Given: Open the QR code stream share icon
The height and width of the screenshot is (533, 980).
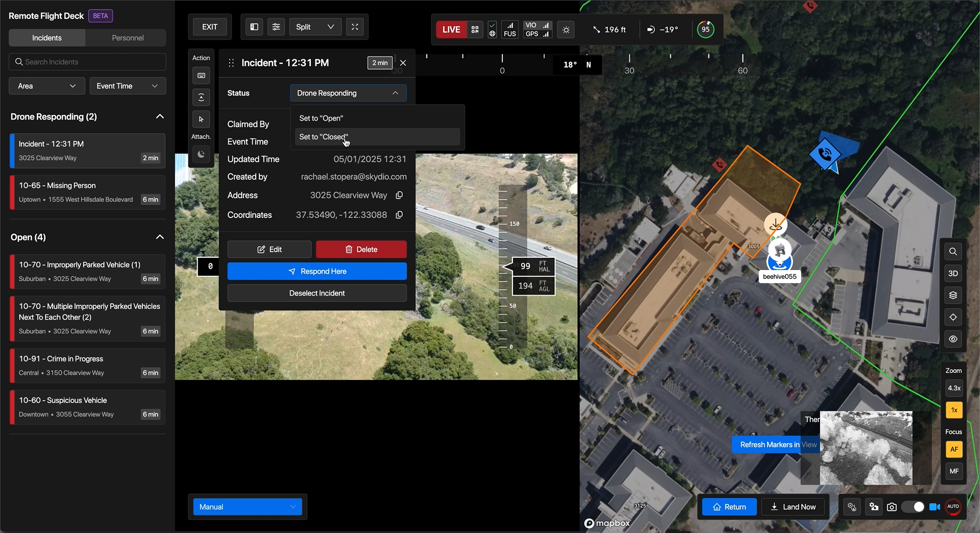Looking at the screenshot, I should (475, 30).
